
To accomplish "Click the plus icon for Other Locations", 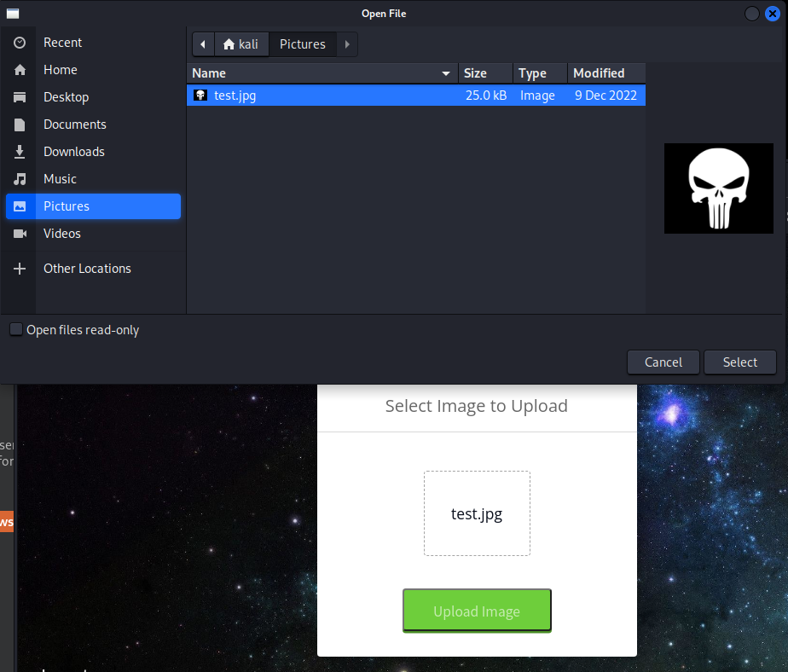I will (20, 269).
